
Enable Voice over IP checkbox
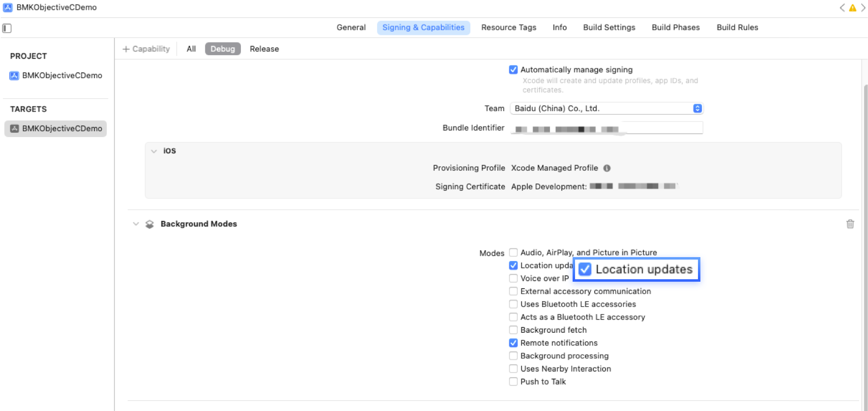coord(513,278)
